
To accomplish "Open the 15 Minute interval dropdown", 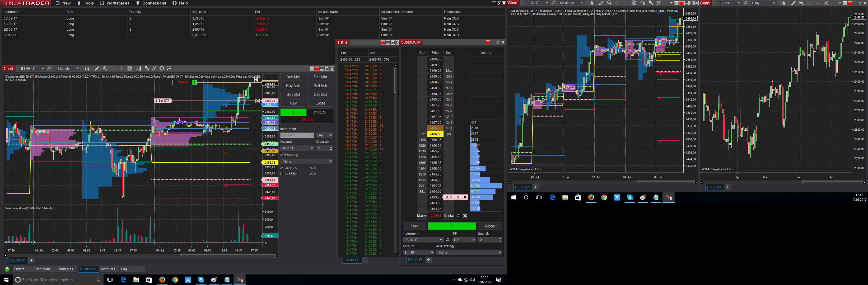I will coord(67,69).
